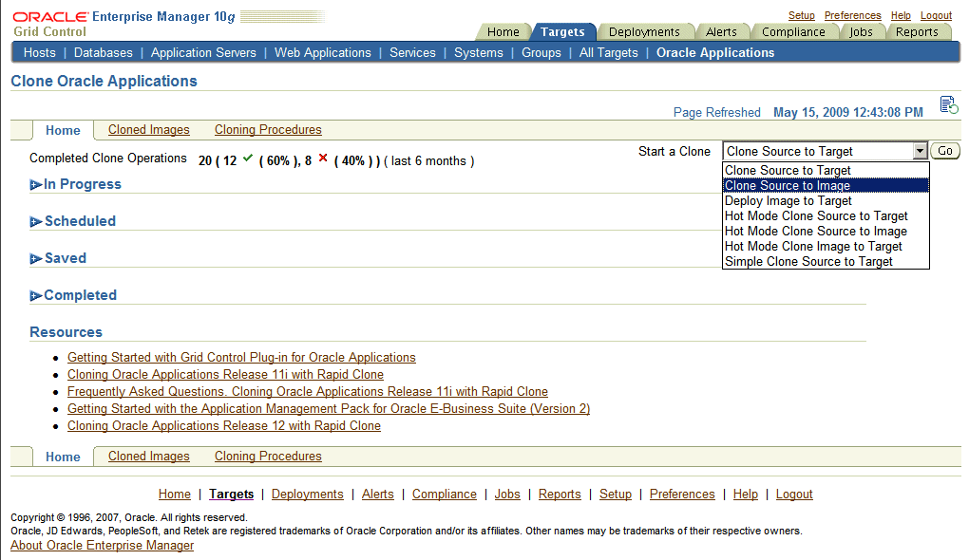Go to Systems subtab
The image size is (969, 560).
(478, 53)
